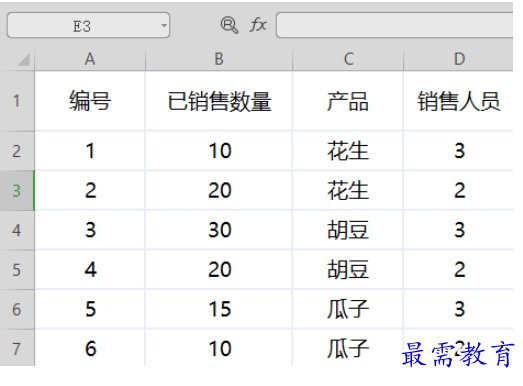This screenshot has width=523, height=386.
Task: Select row 3 header
Action: tap(17, 190)
